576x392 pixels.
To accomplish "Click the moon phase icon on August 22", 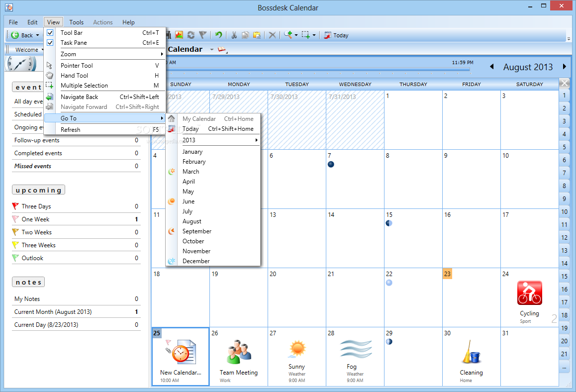I will [389, 283].
